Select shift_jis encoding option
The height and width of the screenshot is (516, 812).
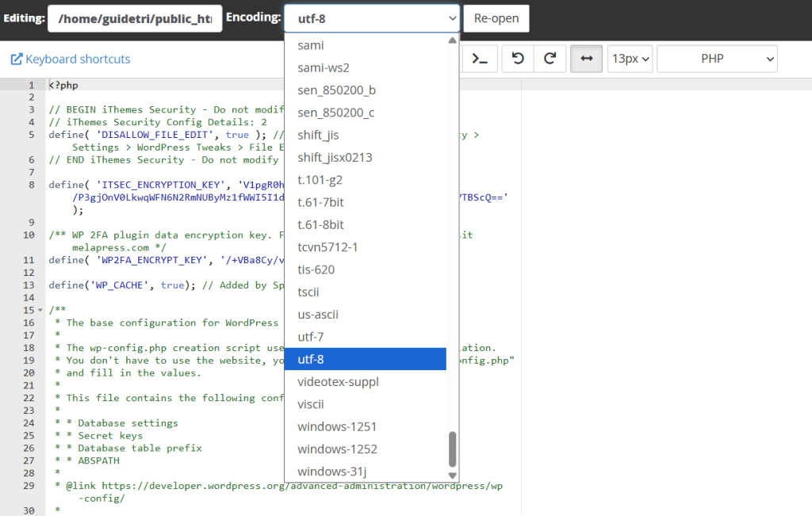[x=365, y=135]
